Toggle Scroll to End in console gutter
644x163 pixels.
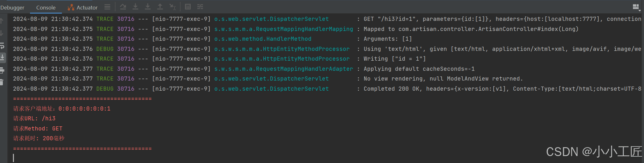pyautogui.click(x=2, y=57)
